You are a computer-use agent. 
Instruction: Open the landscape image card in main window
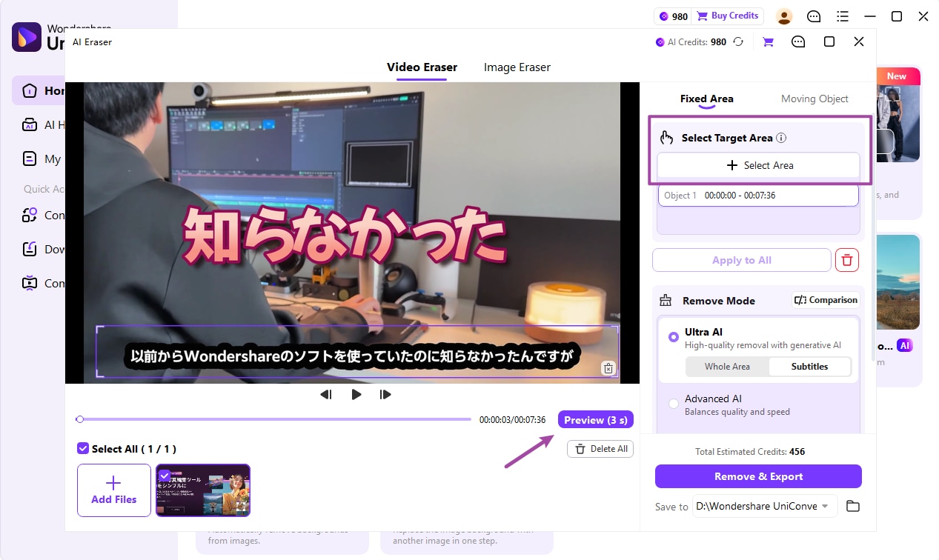(898, 281)
